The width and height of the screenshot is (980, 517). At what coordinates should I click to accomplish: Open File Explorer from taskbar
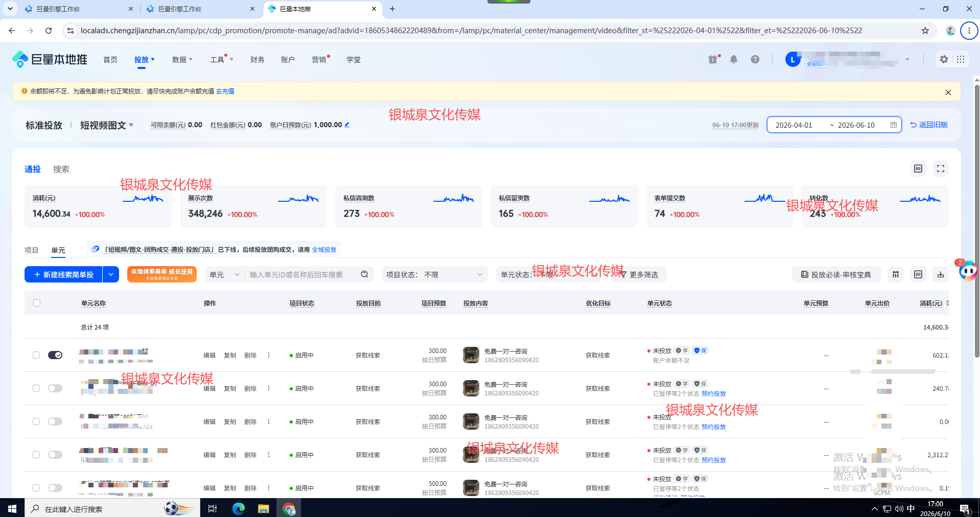(x=264, y=509)
